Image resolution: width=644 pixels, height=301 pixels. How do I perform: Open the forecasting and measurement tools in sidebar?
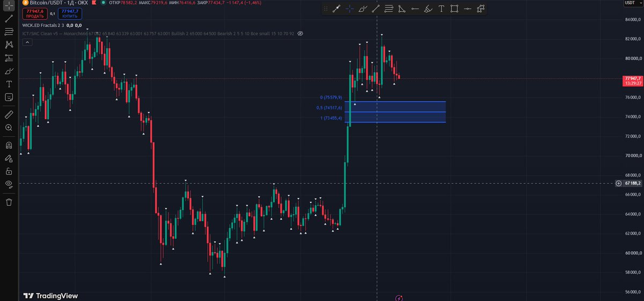(9, 58)
